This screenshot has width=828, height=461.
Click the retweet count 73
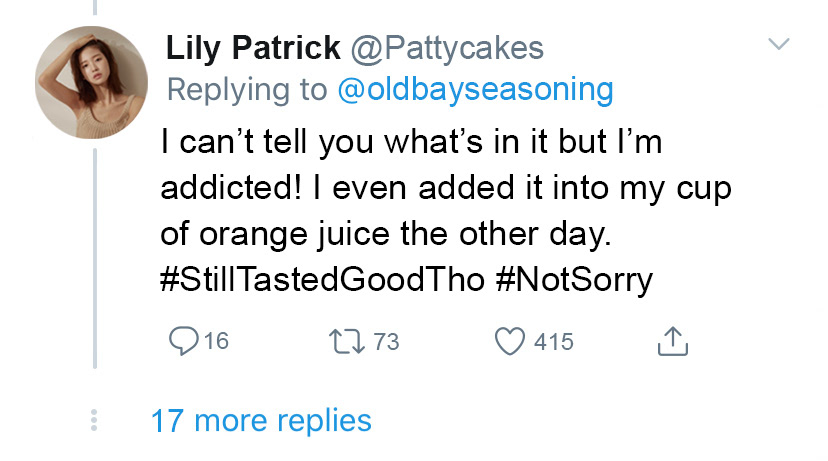[x=387, y=342]
